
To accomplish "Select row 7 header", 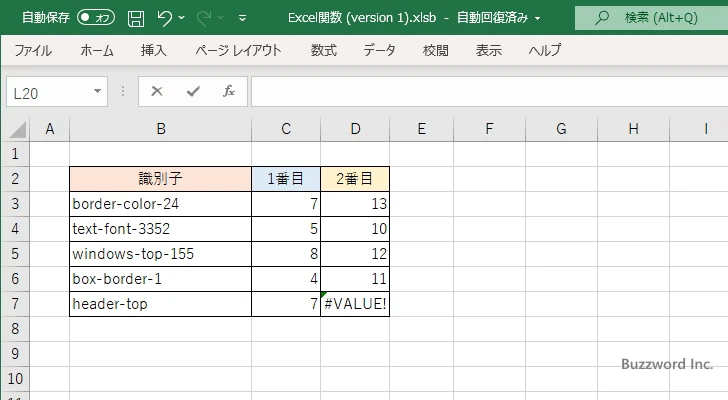I will tap(15, 304).
